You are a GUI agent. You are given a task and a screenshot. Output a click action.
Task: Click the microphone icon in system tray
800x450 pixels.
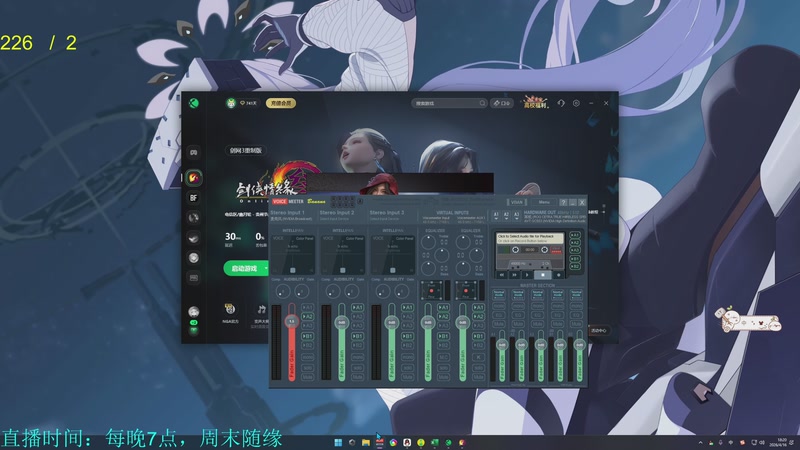pos(720,442)
